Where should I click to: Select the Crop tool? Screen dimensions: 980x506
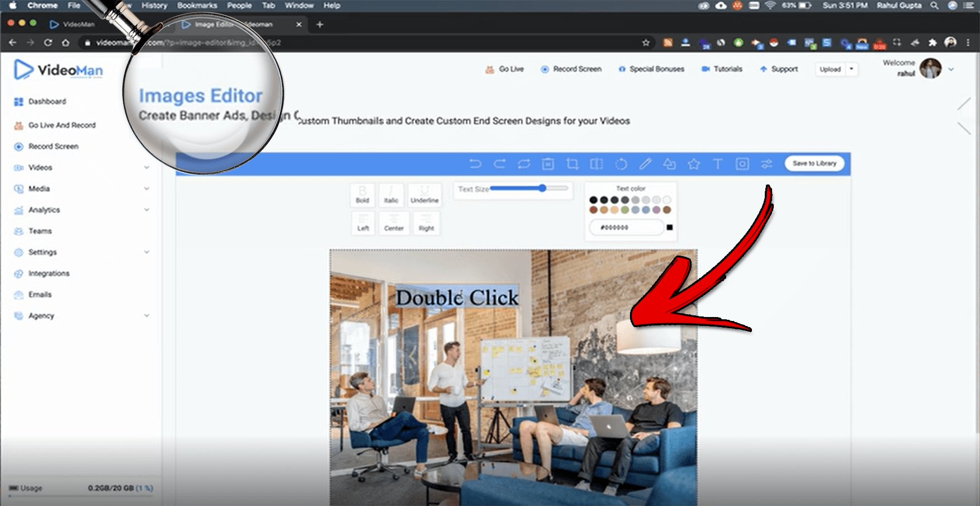[x=572, y=164]
